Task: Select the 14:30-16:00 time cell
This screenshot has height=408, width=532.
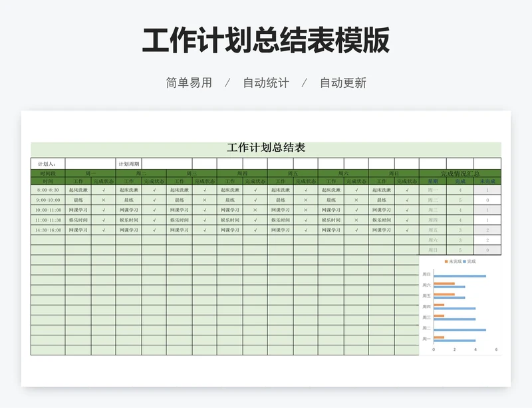Action: 48,230
